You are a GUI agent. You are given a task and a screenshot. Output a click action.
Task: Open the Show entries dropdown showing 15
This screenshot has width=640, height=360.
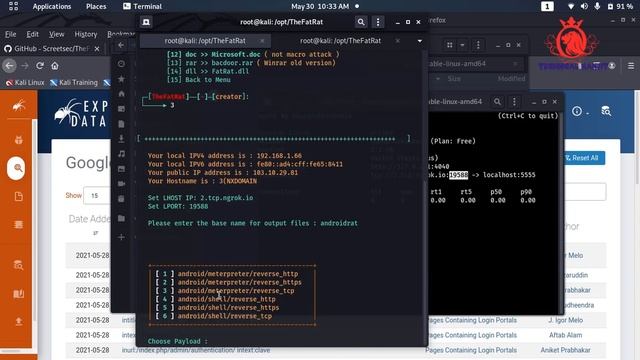(96, 196)
